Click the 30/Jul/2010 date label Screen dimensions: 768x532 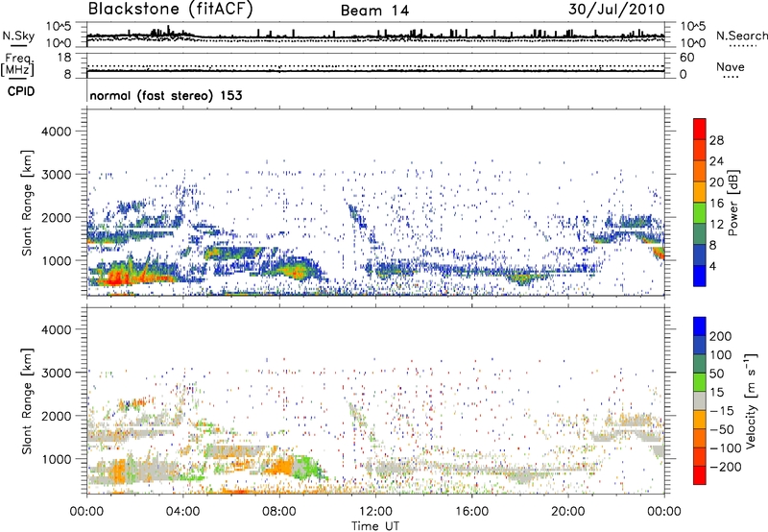tap(616, 9)
